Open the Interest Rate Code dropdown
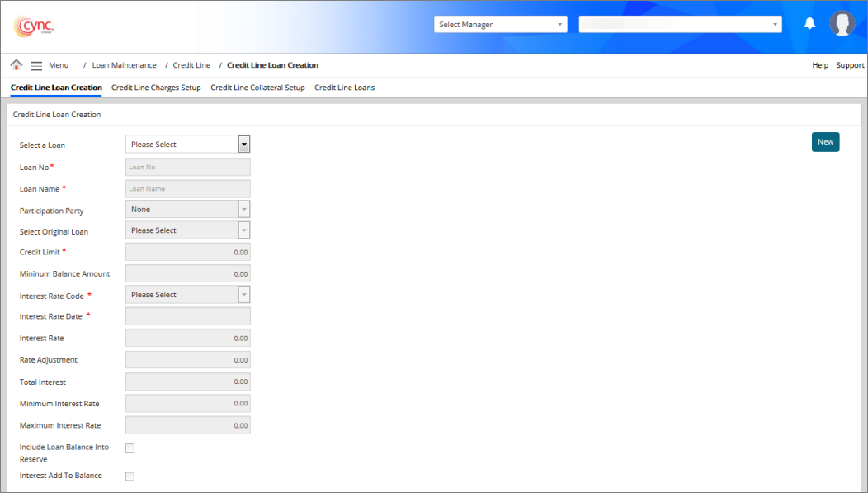This screenshot has width=868, height=493. click(187, 295)
